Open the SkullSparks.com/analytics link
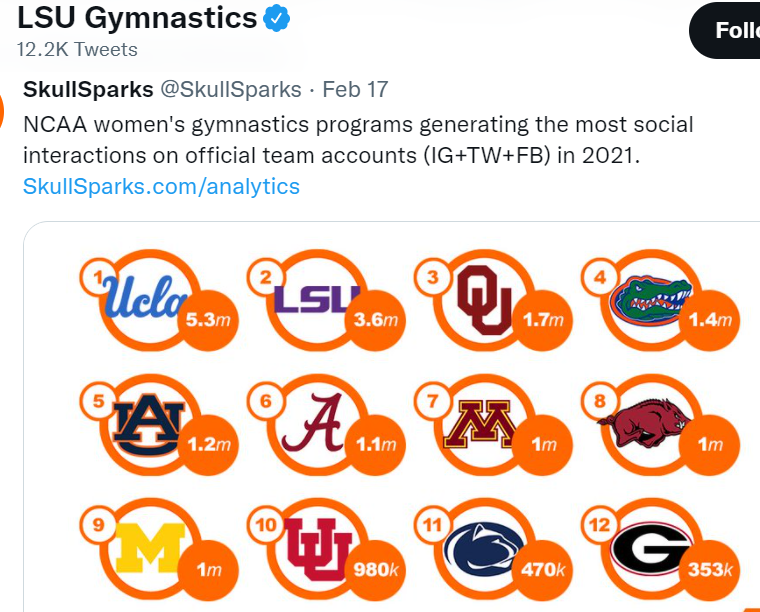Viewport: 760px width, 612px height. [x=161, y=186]
